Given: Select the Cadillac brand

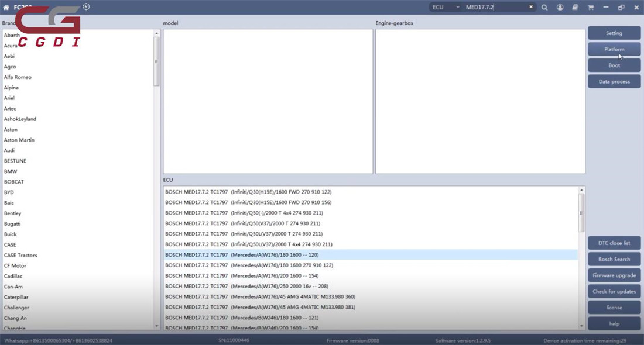Looking at the screenshot, I should coord(78,276).
